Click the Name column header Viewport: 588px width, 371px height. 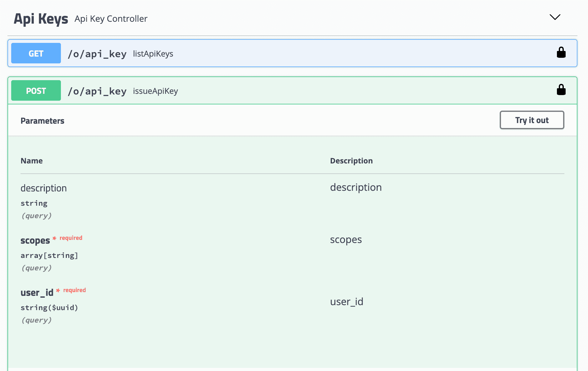point(31,161)
